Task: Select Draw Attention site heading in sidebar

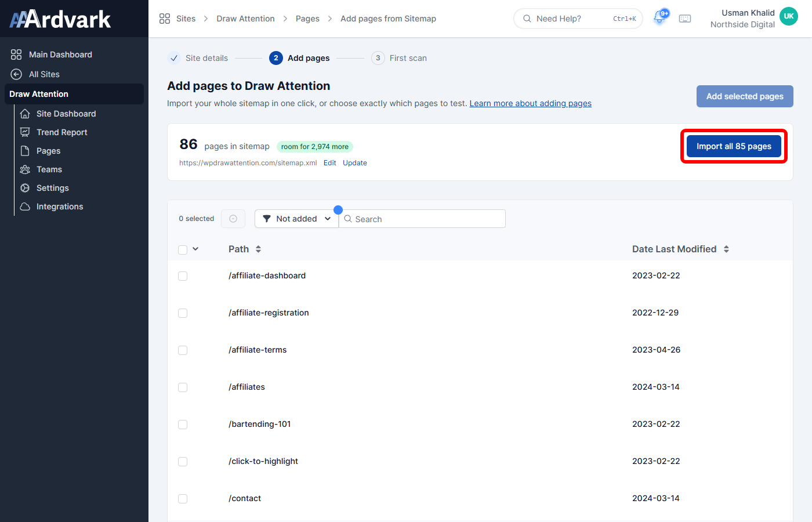Action: click(x=74, y=94)
